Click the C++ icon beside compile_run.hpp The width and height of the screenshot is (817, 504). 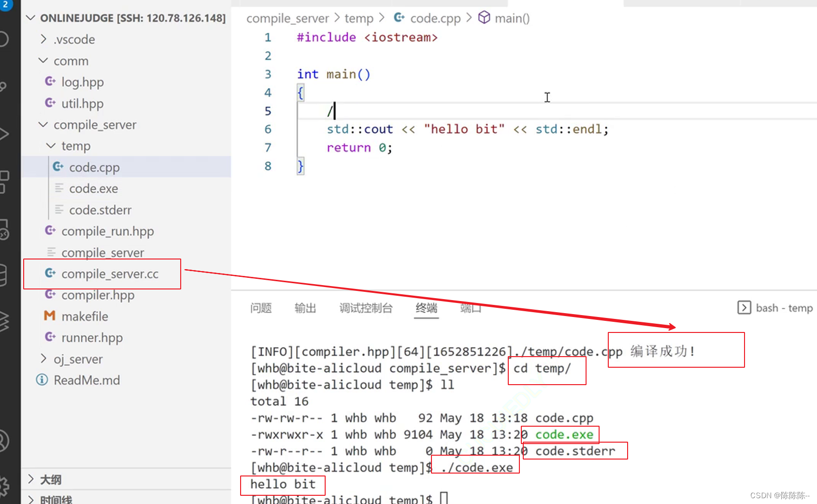50,230
